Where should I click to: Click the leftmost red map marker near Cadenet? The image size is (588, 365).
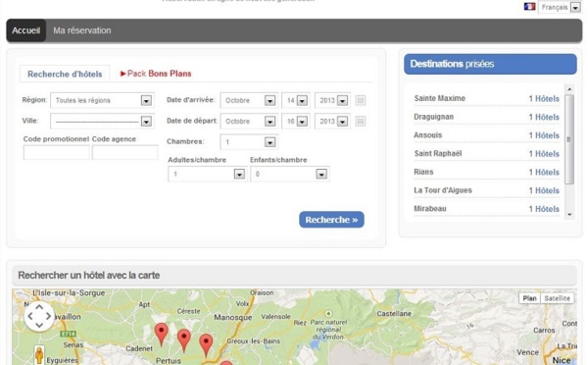coord(162,335)
